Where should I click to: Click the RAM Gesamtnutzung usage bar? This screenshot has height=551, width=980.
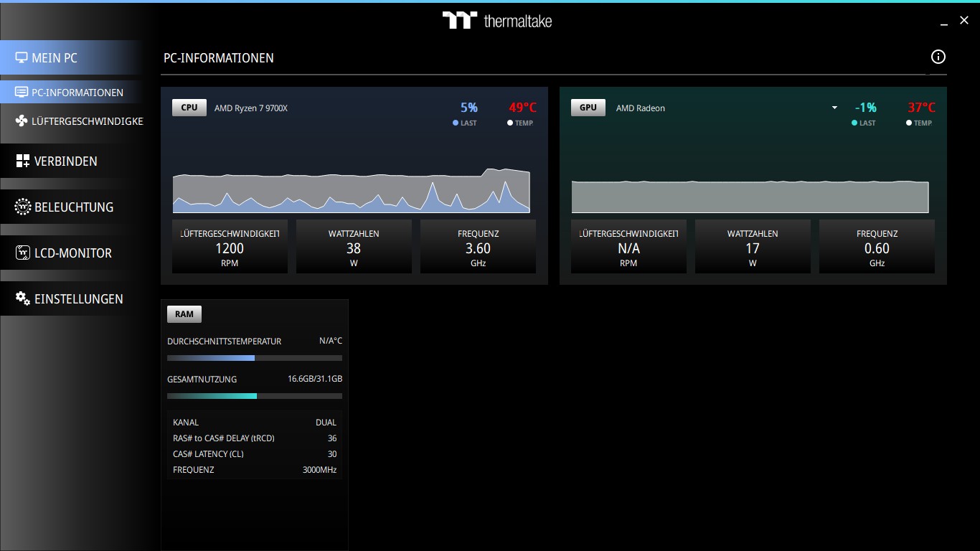[254, 396]
